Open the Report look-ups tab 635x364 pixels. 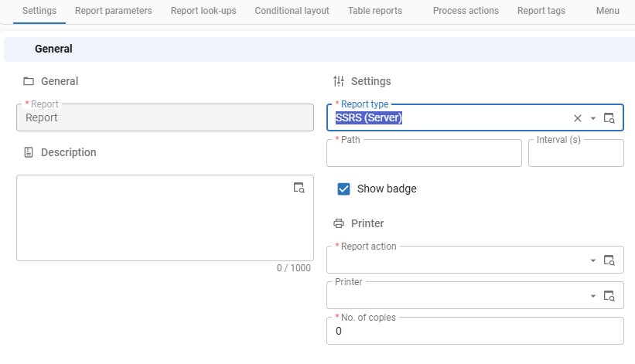pos(203,11)
